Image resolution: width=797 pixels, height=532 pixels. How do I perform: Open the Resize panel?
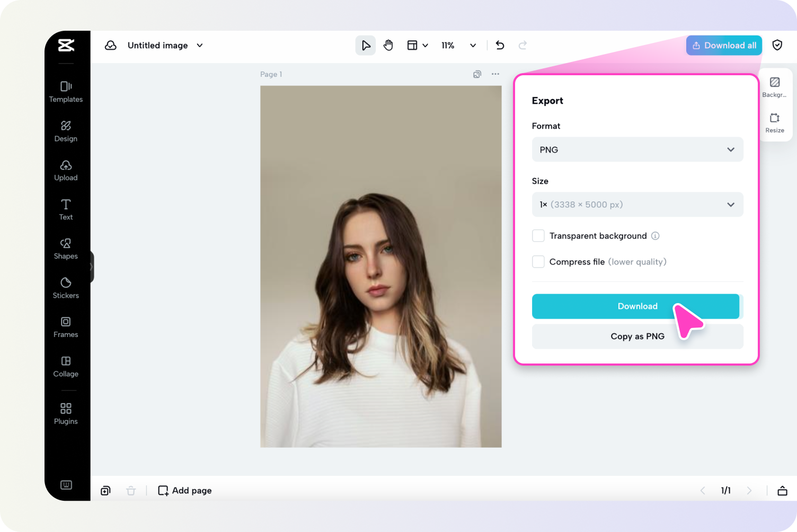[x=775, y=122]
